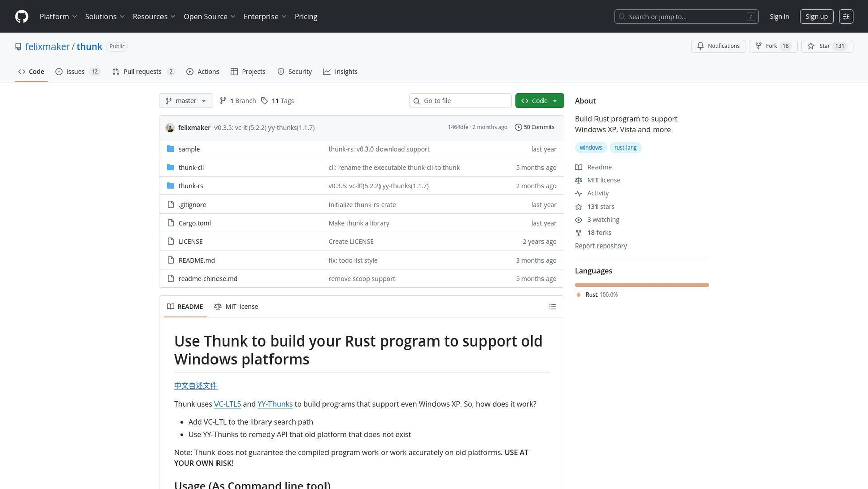Switch to the Actions tab
This screenshot has height=489, width=868.
[x=202, y=72]
